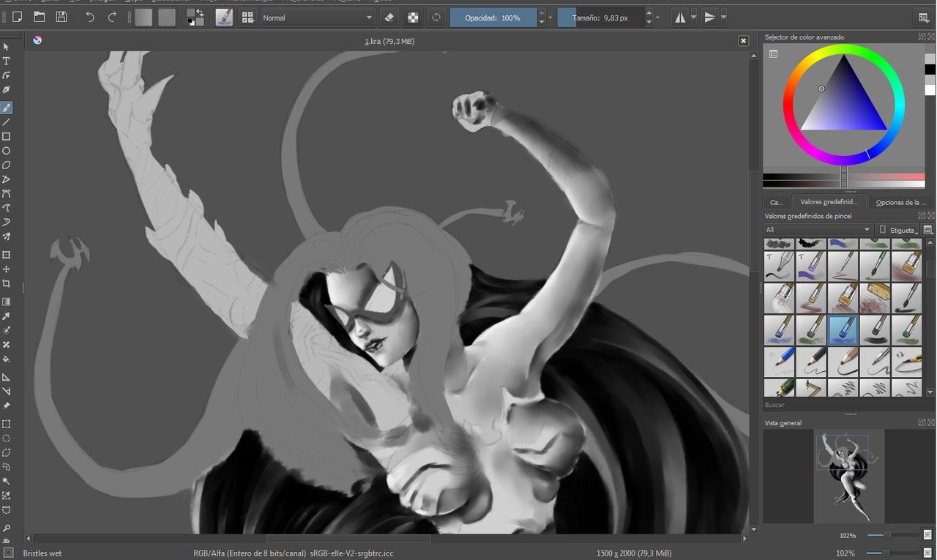Switch to Opciones de la ... tab

pos(900,202)
